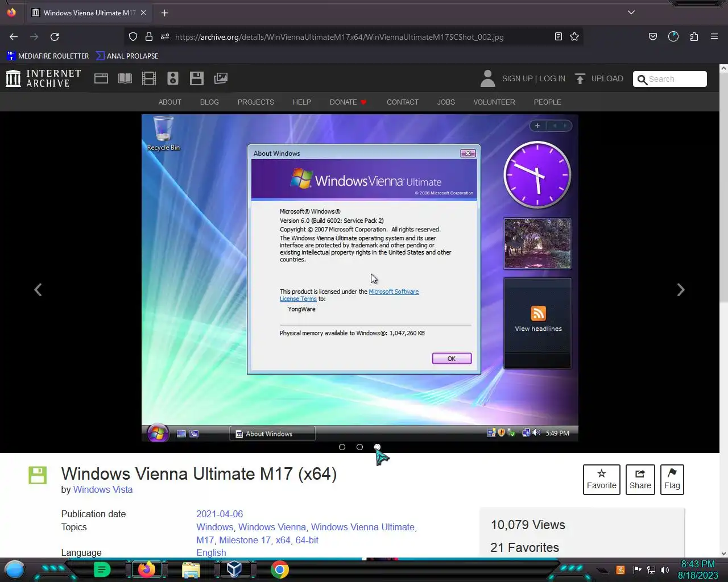The image size is (728, 582).
Task: Open the VirtualBox cube icon in taskbar
Action: tap(234, 569)
